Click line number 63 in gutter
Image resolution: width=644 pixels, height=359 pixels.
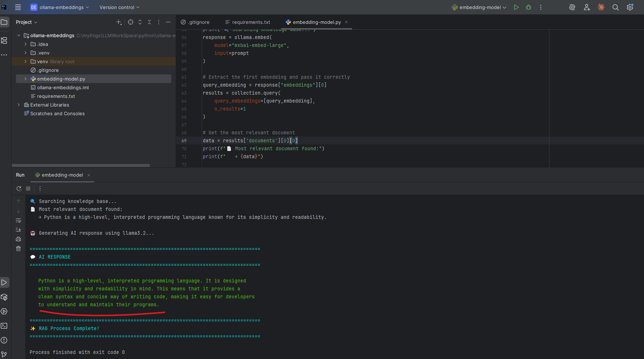pyautogui.click(x=184, y=93)
